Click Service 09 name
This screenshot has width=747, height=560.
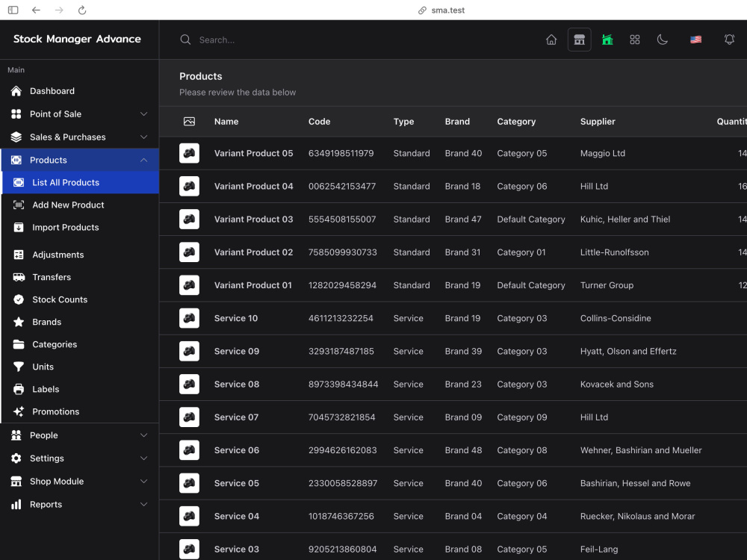tap(237, 352)
